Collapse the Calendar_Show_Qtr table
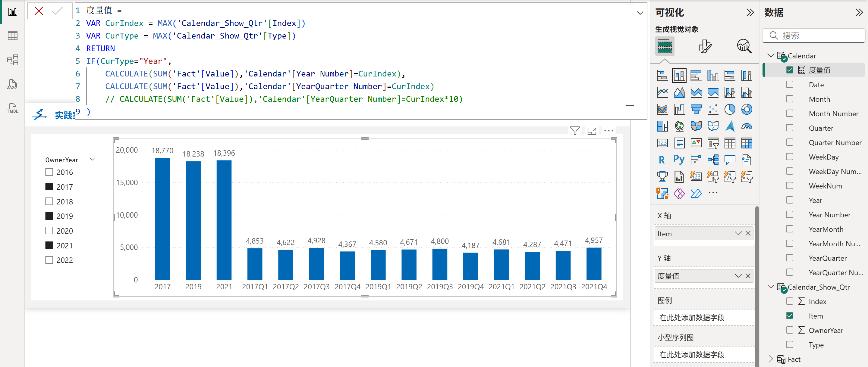The image size is (868, 367). tap(771, 287)
